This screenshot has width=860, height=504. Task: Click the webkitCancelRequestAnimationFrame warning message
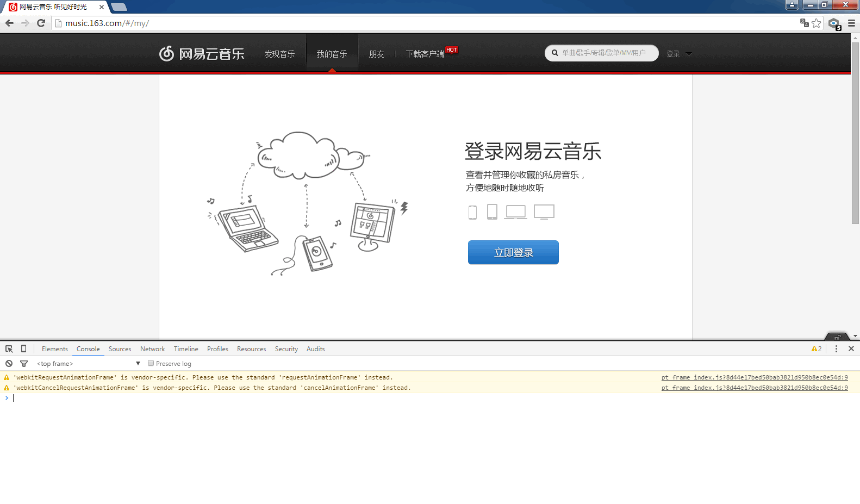coord(212,388)
